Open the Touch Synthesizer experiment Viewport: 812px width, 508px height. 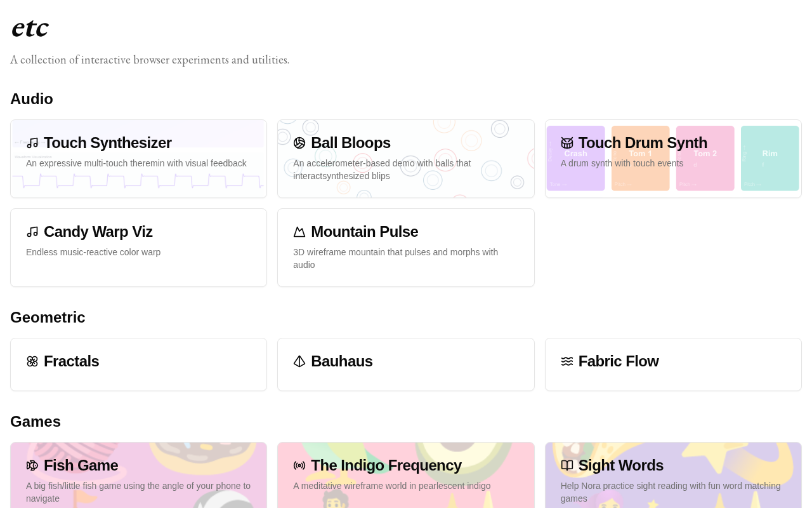point(107,143)
